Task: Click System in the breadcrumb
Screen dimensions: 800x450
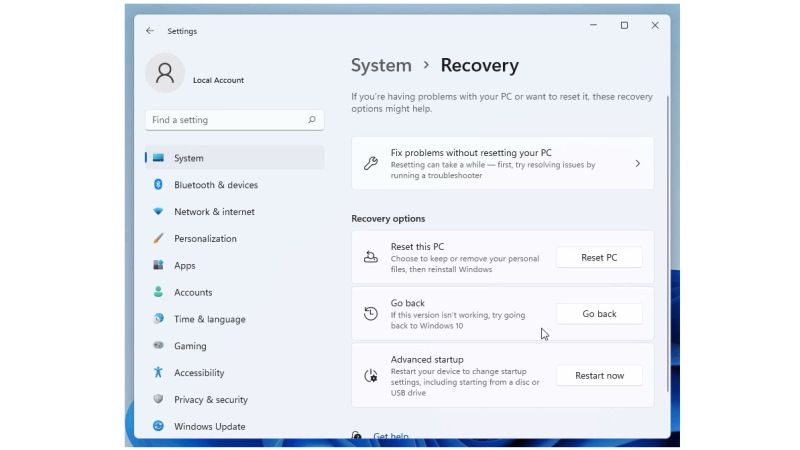Action: point(381,65)
